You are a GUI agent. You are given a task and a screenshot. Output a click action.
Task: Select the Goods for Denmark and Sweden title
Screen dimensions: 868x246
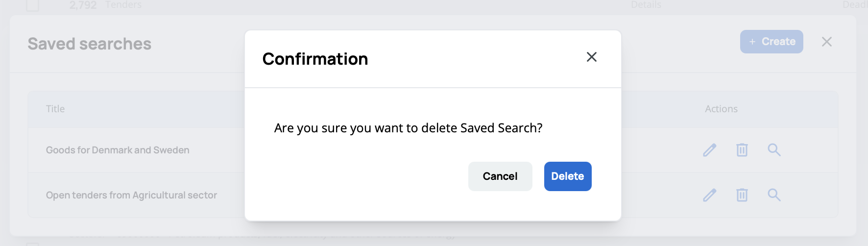coord(118,150)
